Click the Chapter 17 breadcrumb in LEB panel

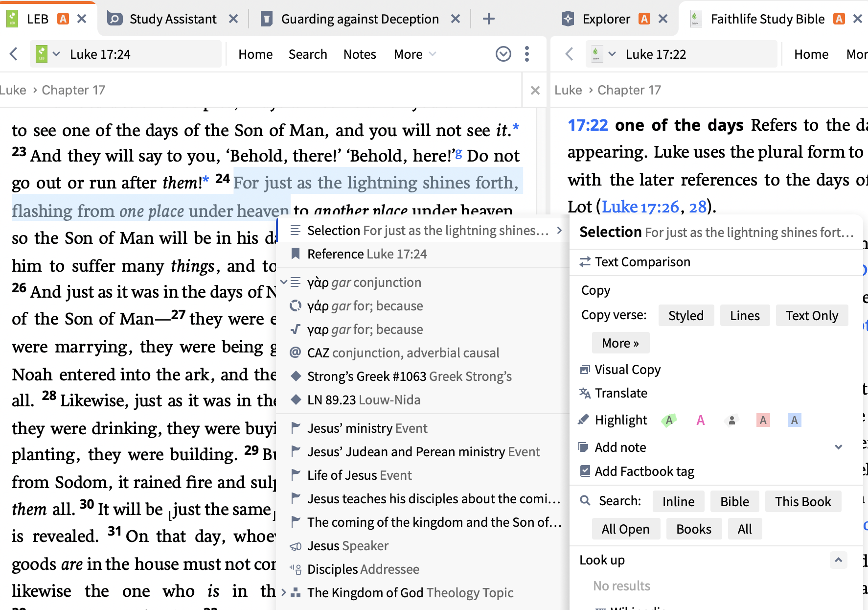pos(73,90)
